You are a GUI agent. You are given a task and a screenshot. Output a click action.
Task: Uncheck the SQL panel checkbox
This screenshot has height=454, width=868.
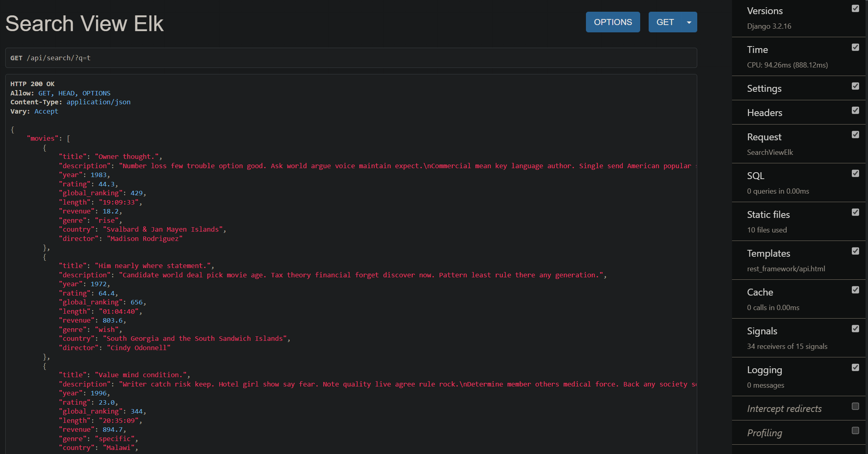(855, 173)
